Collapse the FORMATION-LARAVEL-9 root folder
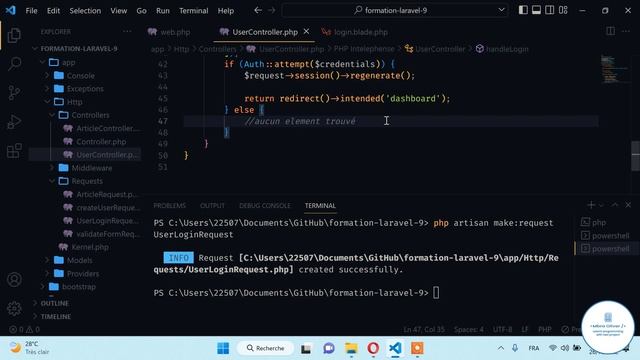Image resolution: width=640 pixels, height=360 pixels. pos(79,49)
